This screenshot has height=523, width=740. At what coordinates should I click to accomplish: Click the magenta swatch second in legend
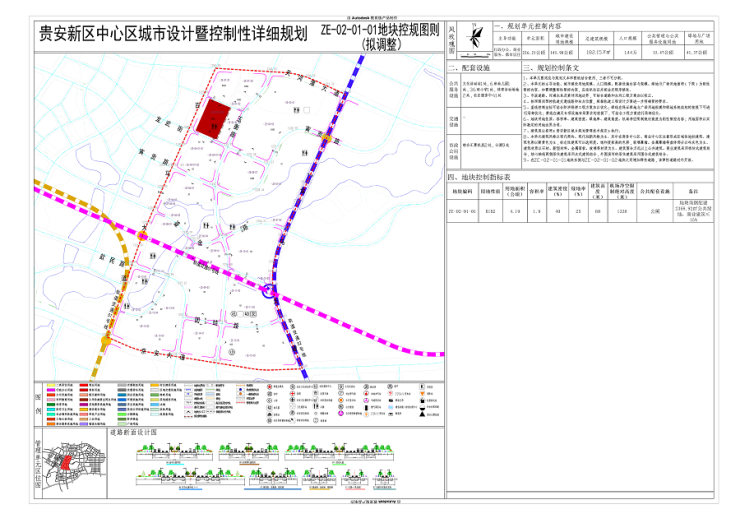click(50, 390)
